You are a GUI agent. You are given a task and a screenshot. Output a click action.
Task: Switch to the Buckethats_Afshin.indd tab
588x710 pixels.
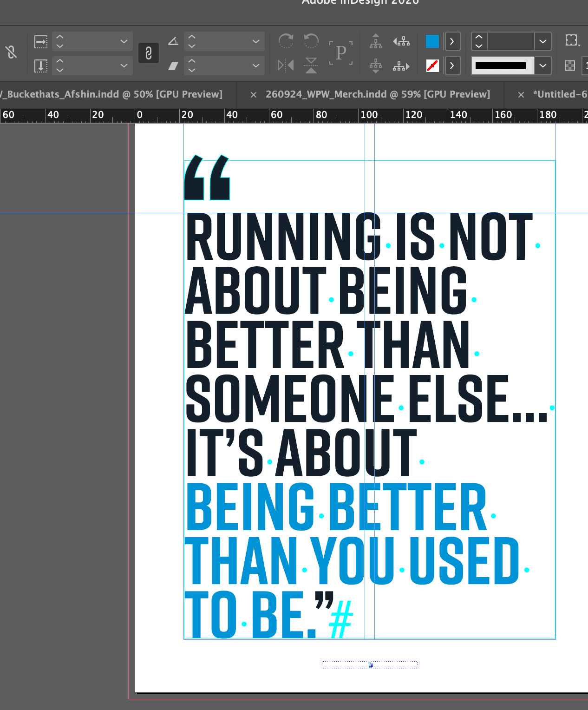pos(111,94)
